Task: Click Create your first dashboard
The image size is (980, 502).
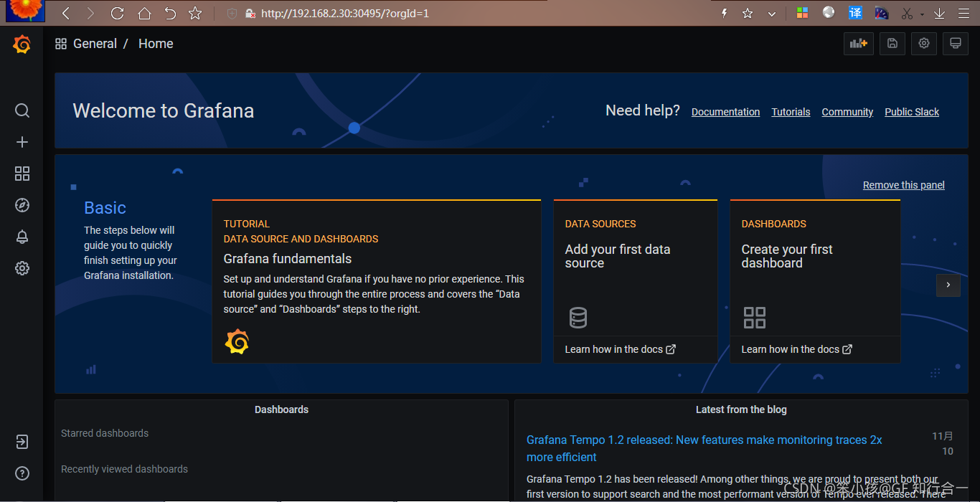Action: pyautogui.click(x=787, y=256)
